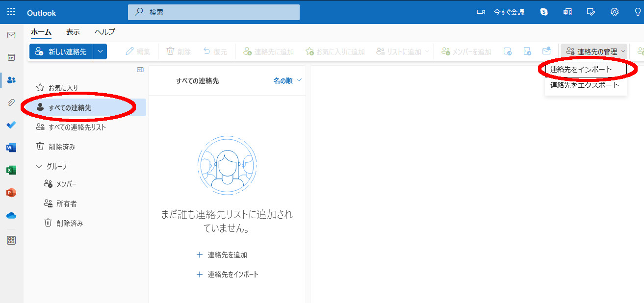Expand the new contact split-button arrow
The image size is (644, 303).
tap(100, 51)
